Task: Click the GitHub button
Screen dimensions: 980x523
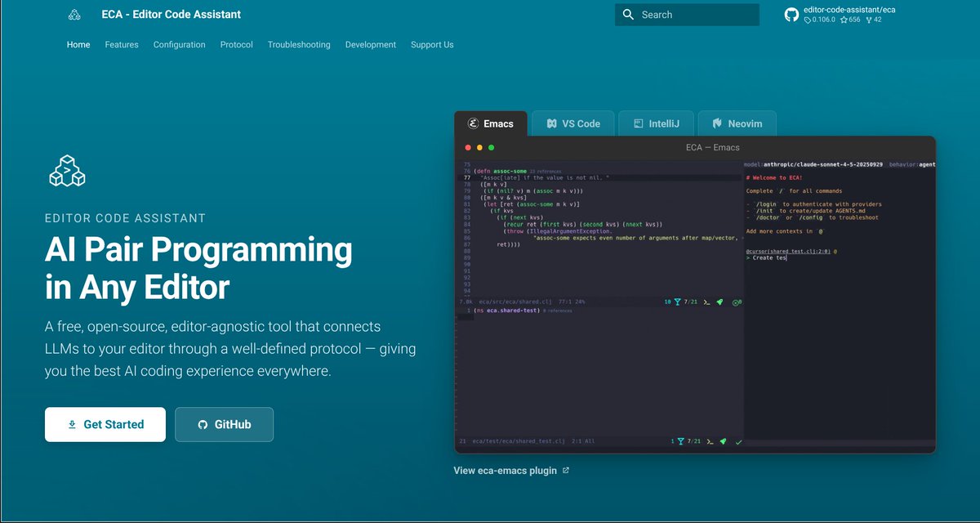Action: [x=225, y=424]
